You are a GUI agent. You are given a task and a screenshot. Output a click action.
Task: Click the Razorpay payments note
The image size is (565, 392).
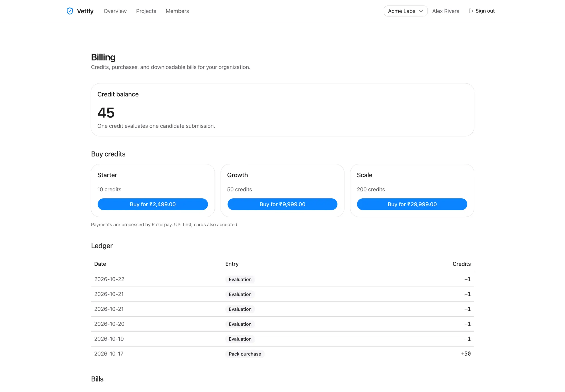click(x=165, y=224)
